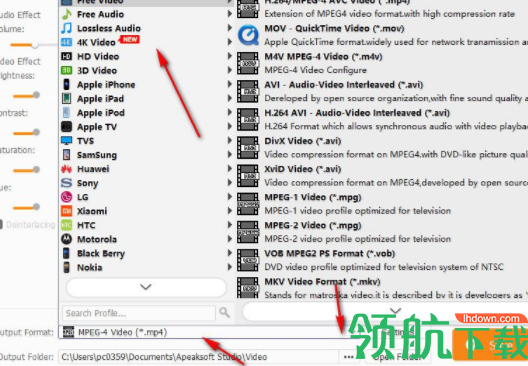Choose XviD Video (*.avi) format
Image resolution: width=528 pixels, height=366 pixels.
coord(382,176)
